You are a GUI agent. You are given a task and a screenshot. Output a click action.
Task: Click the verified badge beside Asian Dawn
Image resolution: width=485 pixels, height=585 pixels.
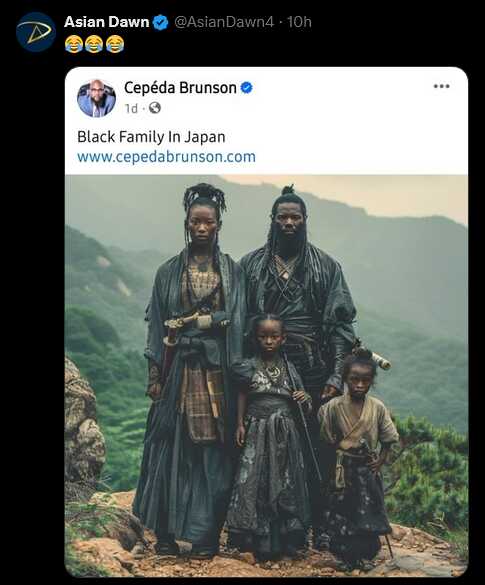pos(160,22)
